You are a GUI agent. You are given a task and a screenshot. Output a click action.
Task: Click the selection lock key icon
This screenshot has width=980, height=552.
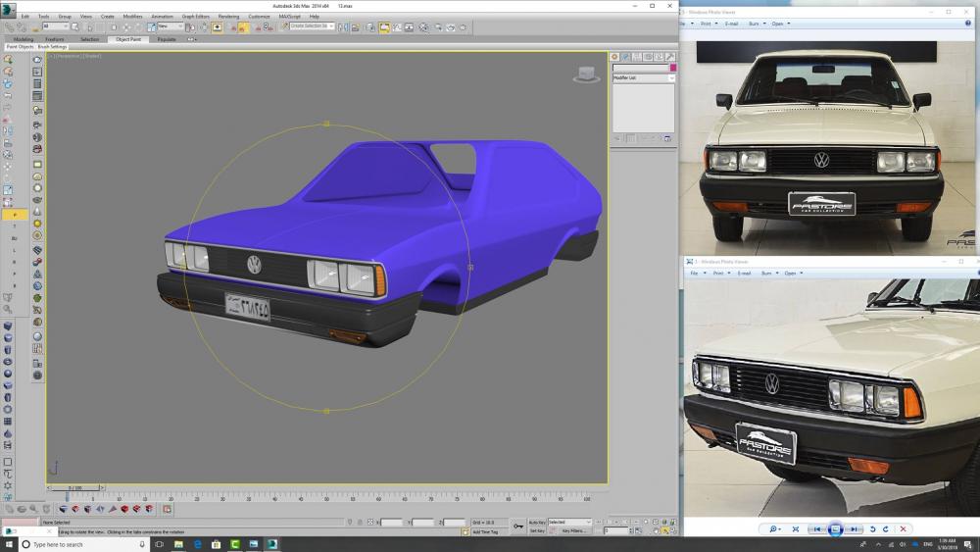[518, 526]
